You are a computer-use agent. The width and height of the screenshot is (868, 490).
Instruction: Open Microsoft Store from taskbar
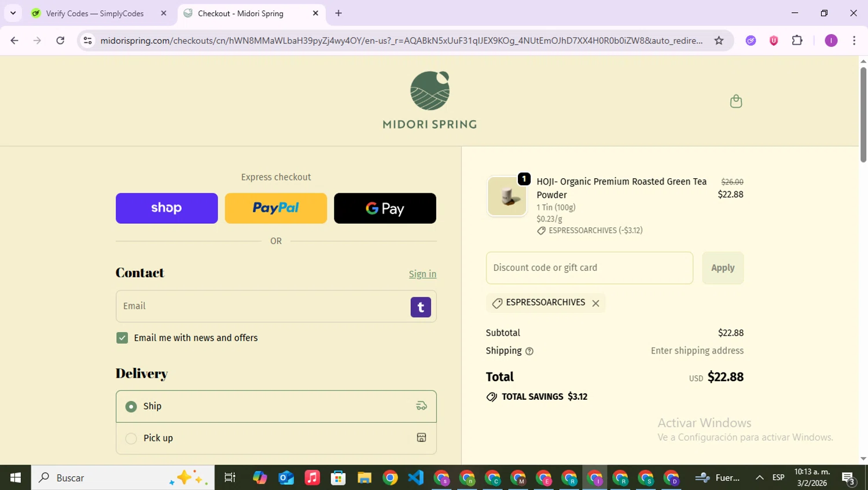(338, 478)
